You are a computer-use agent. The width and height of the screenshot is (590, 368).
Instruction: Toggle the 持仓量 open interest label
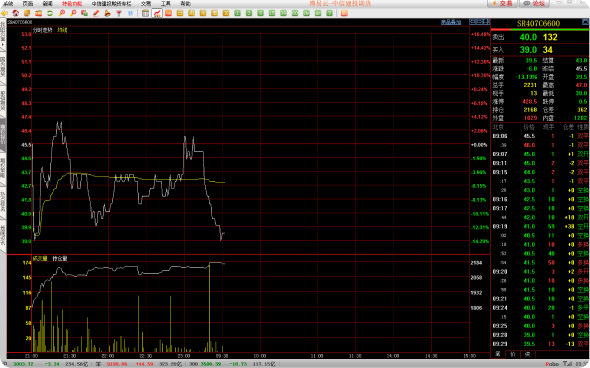point(60,259)
